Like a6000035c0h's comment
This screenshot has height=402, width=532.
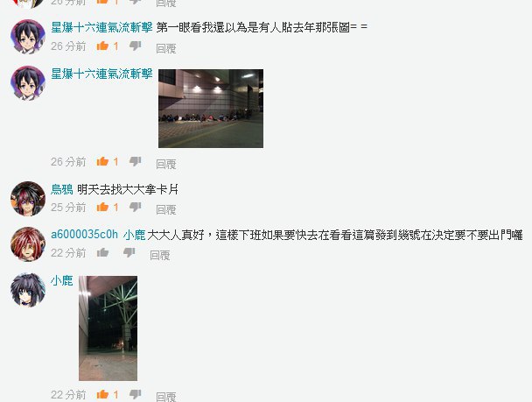point(102,252)
